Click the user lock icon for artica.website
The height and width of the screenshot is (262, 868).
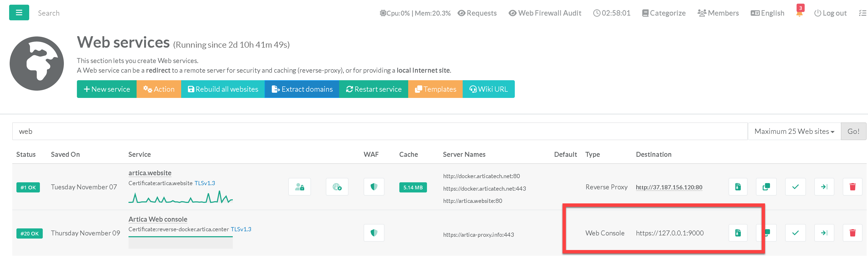pos(299,187)
